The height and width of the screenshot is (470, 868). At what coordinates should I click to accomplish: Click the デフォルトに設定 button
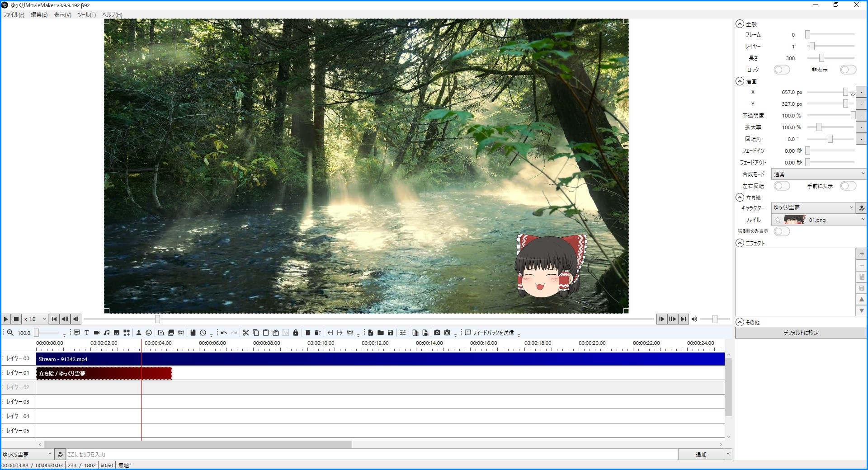pos(801,333)
